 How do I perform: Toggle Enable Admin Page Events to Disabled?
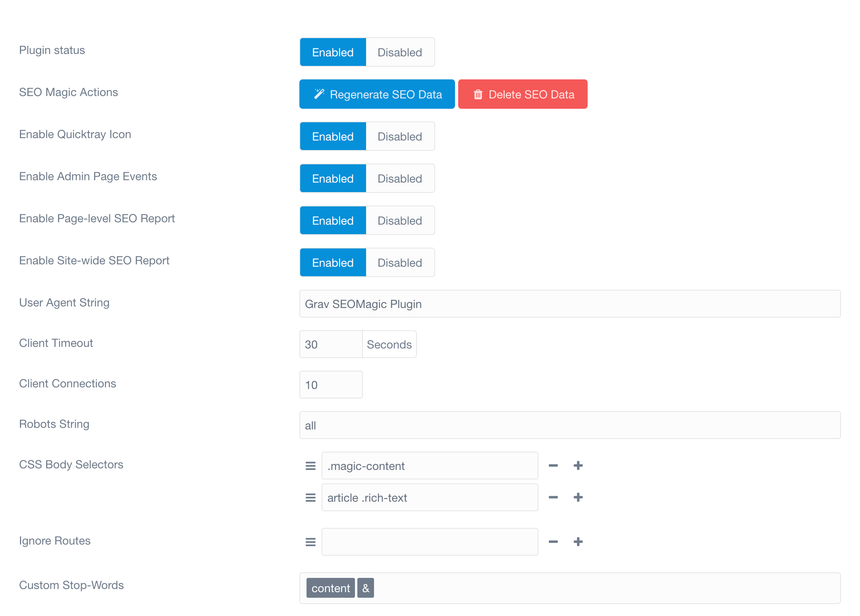[x=400, y=178]
